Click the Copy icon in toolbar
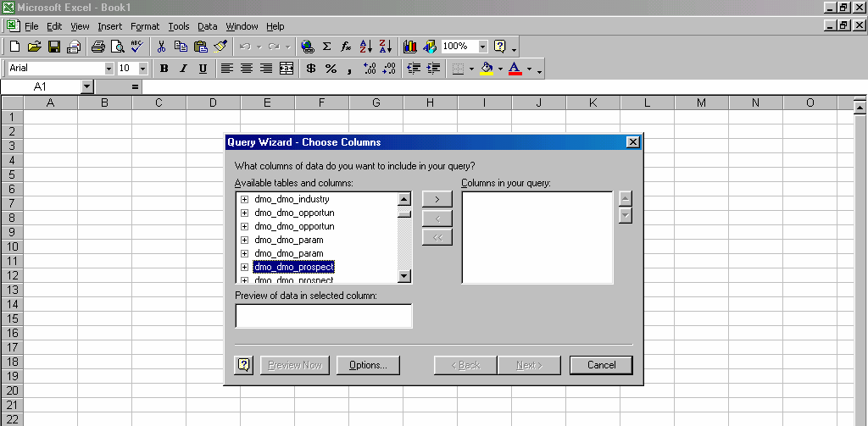This screenshot has width=868, height=426. (x=181, y=47)
